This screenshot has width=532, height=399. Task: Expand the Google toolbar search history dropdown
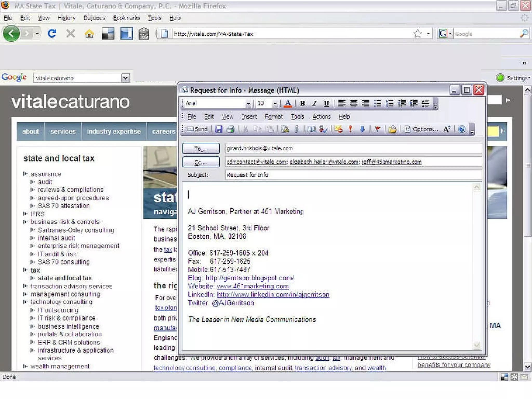pyautogui.click(x=125, y=78)
